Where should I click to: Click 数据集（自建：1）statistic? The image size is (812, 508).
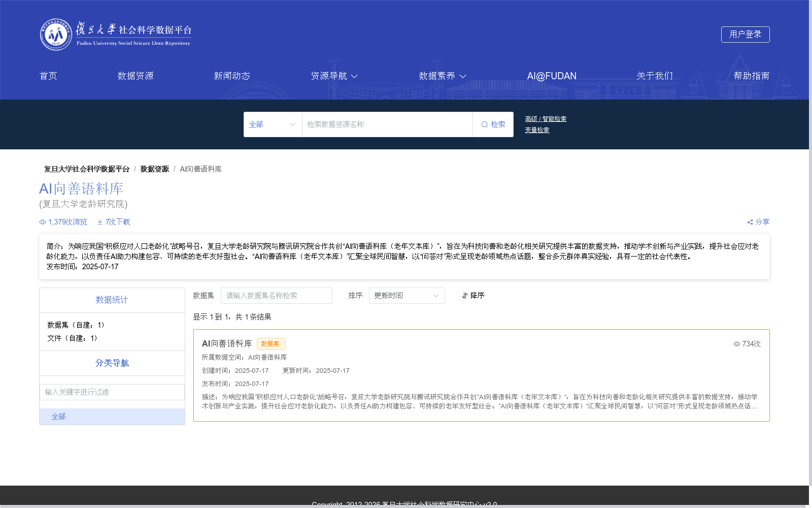click(x=76, y=325)
